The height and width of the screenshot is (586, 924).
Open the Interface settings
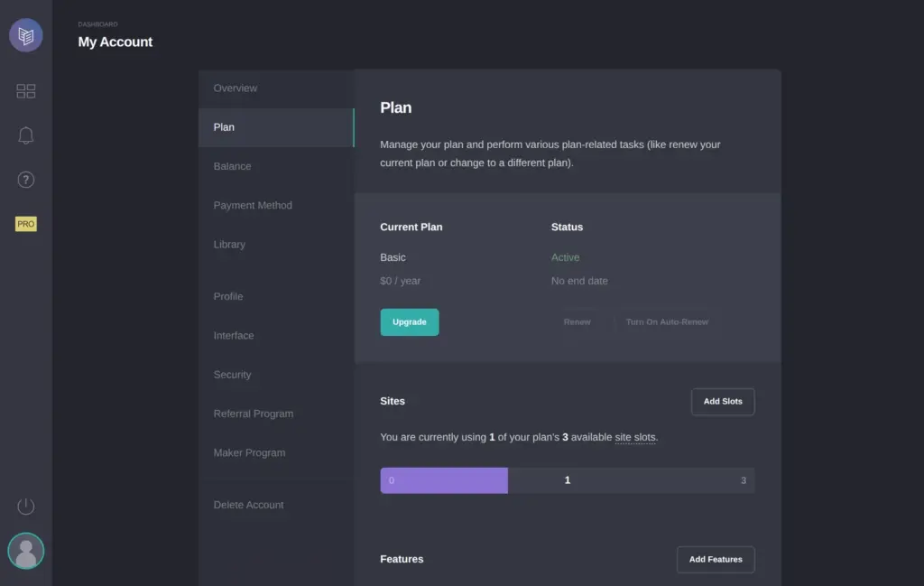coord(276,336)
